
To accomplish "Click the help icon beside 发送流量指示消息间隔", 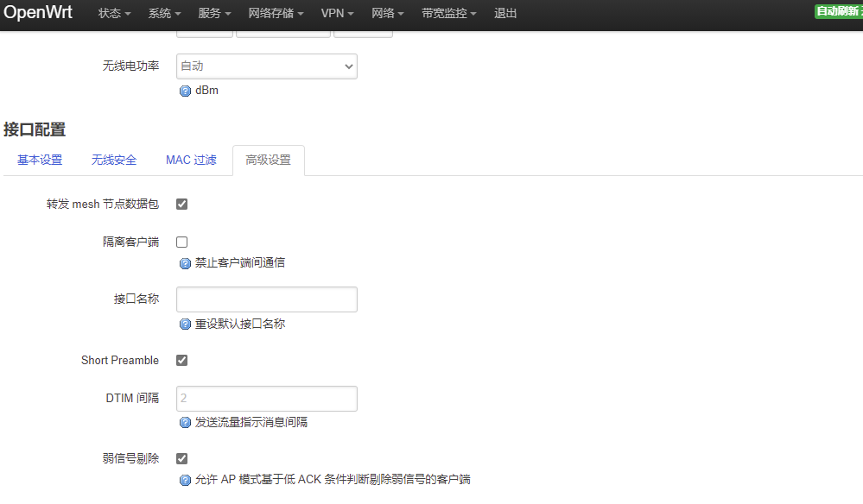I will [x=185, y=423].
